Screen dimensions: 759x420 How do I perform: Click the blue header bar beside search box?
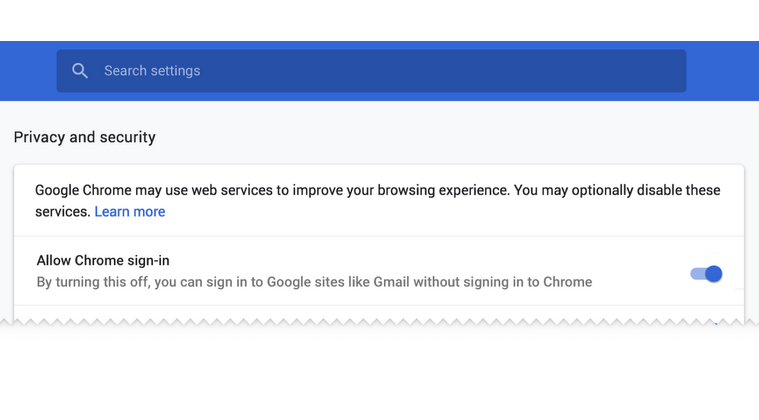[x=722, y=71]
